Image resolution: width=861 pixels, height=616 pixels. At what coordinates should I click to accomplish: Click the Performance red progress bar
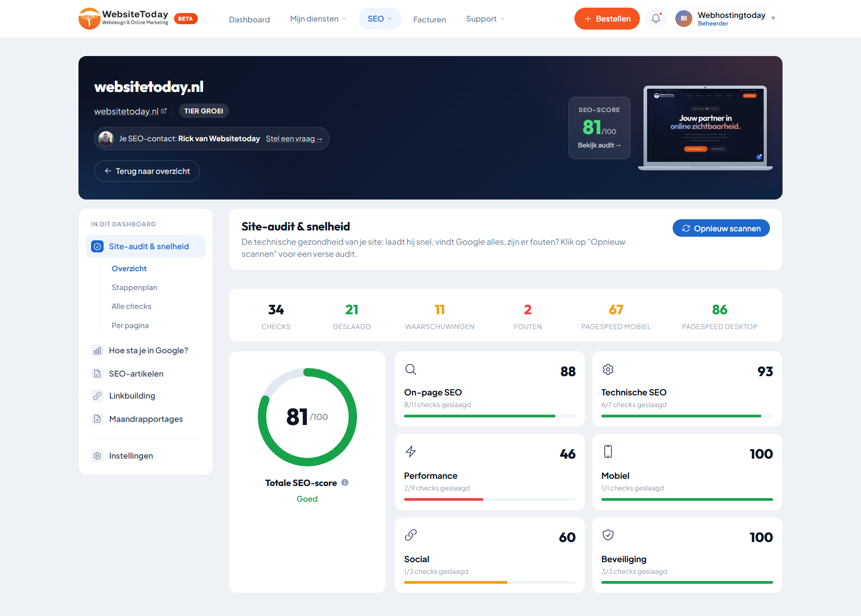tap(444, 499)
